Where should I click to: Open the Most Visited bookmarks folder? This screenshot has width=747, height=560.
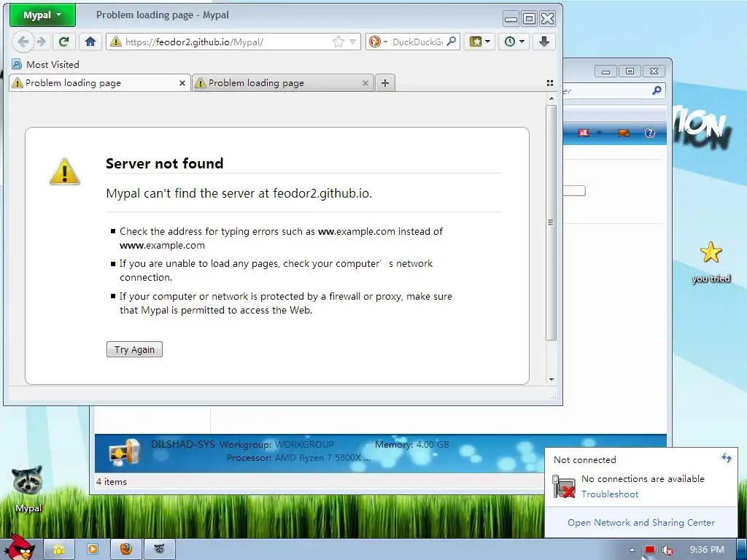tap(46, 64)
